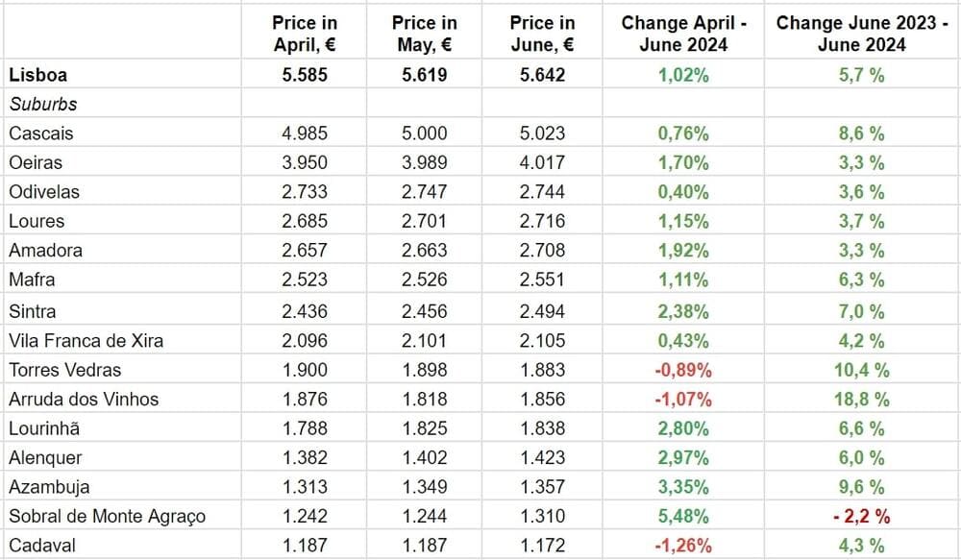Click Torres Vedras negative -0,89% cell

point(683,370)
